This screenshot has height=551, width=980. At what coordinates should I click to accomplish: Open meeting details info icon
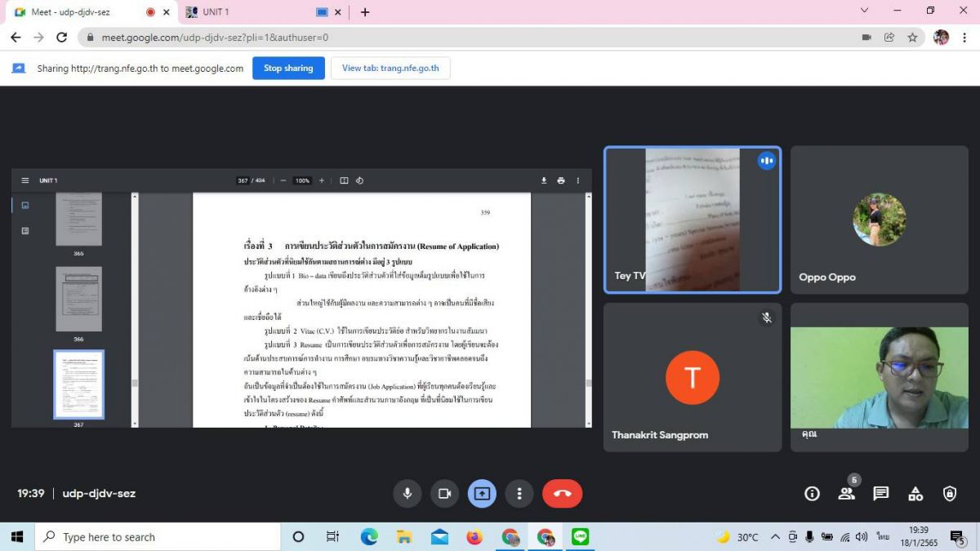point(812,493)
